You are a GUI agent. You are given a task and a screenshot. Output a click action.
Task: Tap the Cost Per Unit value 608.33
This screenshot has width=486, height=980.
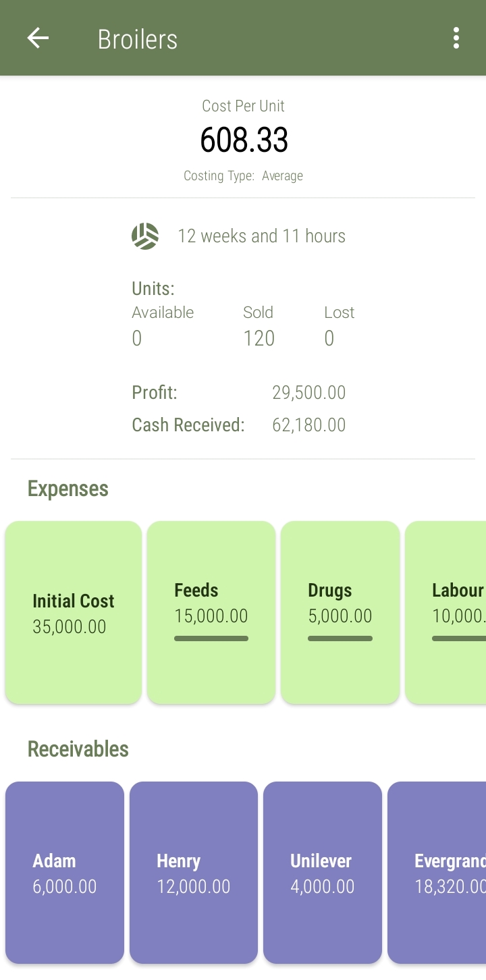coord(244,140)
